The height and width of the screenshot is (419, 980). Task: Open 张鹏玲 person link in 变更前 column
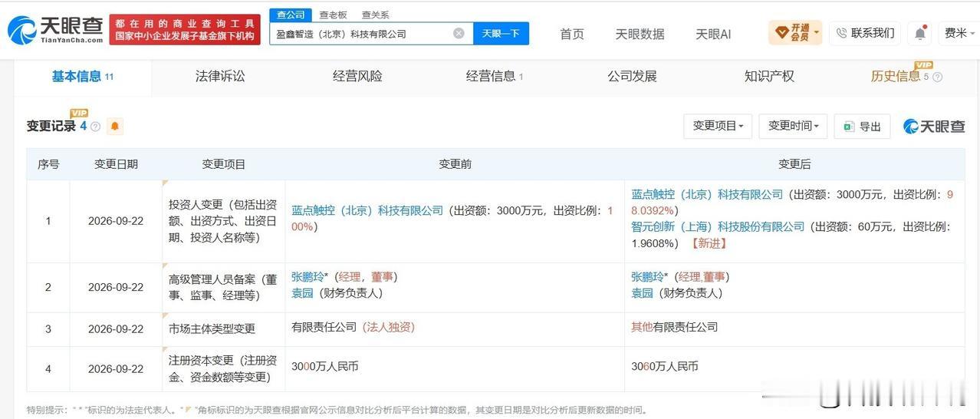[x=307, y=277]
